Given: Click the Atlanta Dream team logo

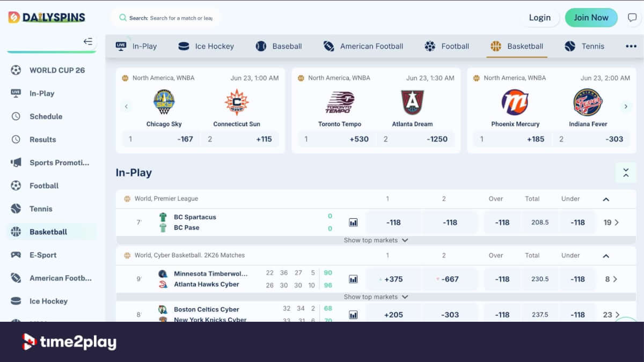Looking at the screenshot, I should (413, 102).
